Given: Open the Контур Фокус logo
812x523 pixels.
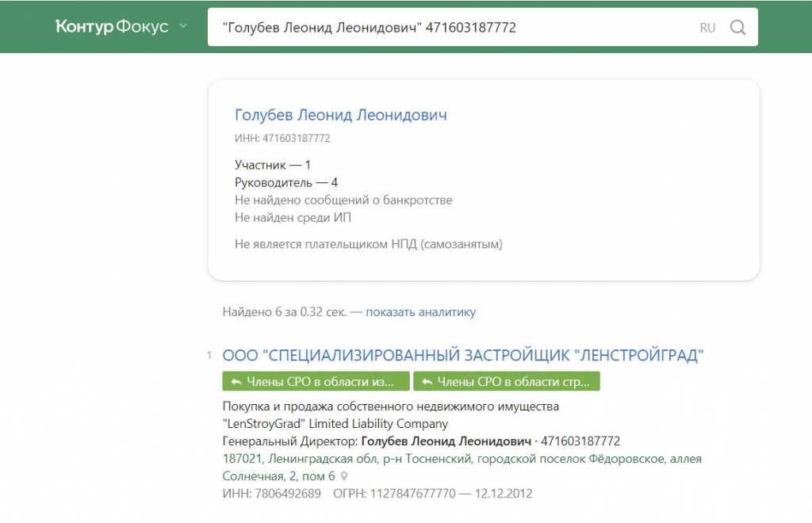Looking at the screenshot, I should tap(112, 26).
